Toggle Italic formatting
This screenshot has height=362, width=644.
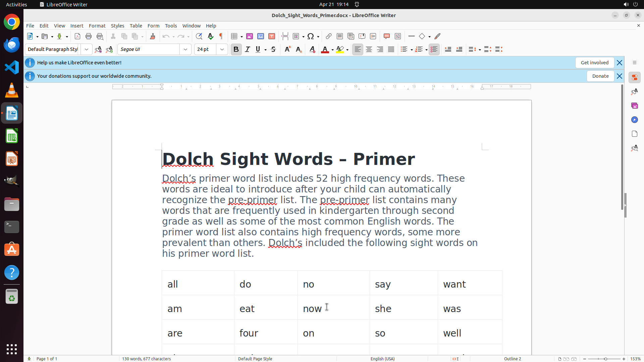[x=248, y=49]
